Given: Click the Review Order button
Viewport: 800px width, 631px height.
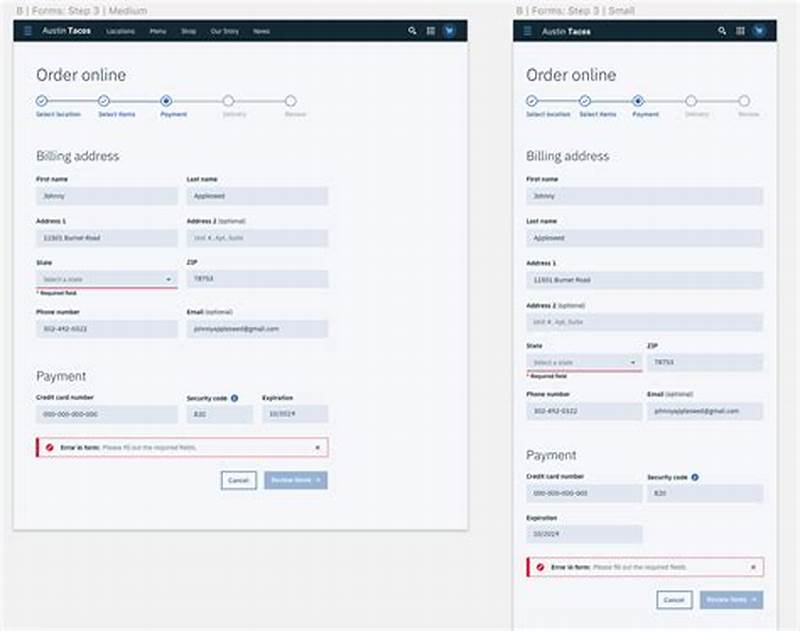Looking at the screenshot, I should (x=295, y=481).
